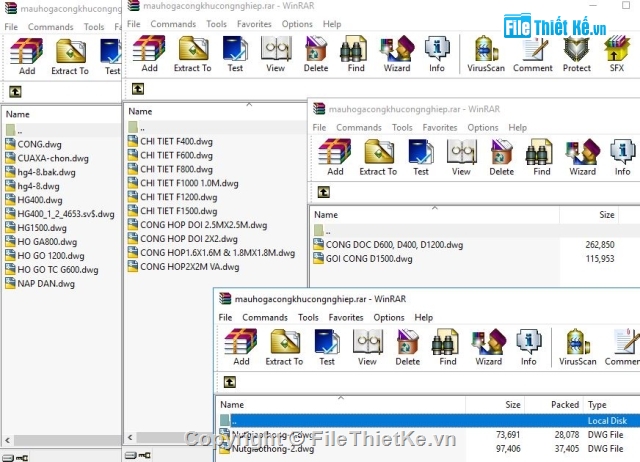Screen dimensions: 640x462
Task: Click Delete in the top WinRAR window
Action: point(316,54)
